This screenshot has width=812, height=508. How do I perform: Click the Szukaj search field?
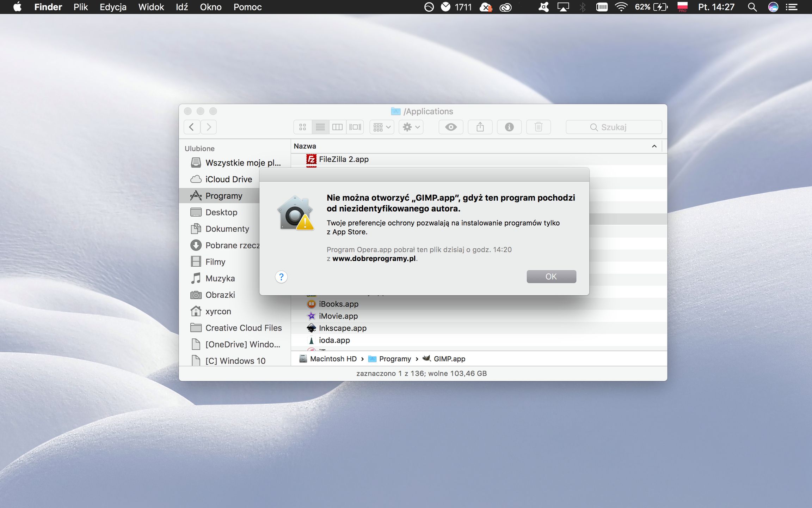point(613,127)
